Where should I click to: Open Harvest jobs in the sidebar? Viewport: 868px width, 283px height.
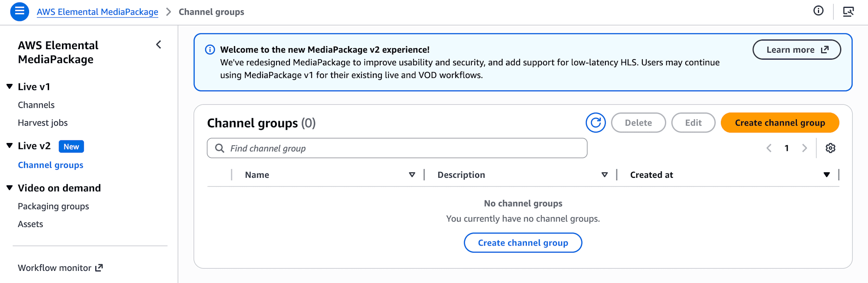click(x=43, y=123)
